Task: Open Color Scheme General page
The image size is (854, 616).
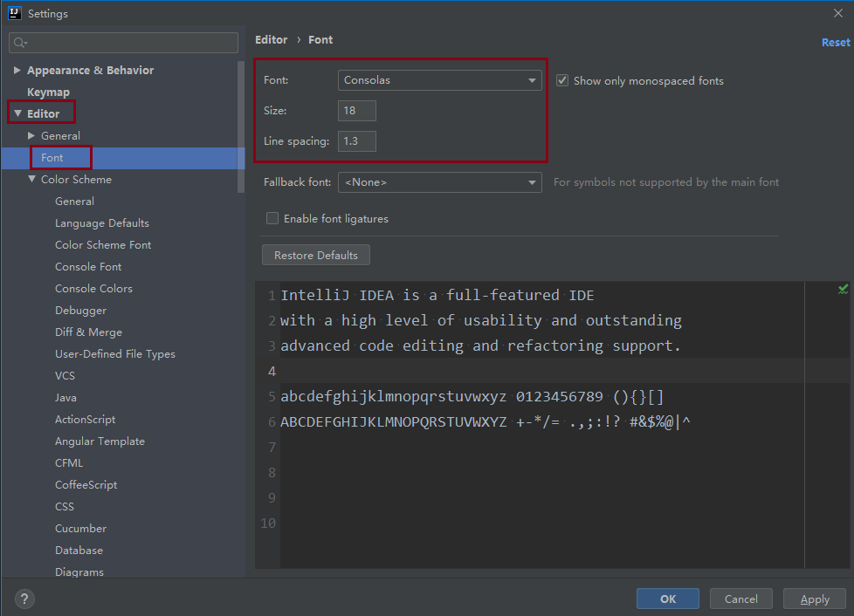Action: pos(74,202)
